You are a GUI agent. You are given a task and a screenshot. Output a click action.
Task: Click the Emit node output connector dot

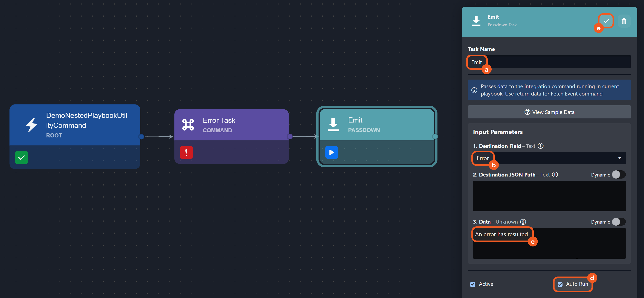coord(435,136)
